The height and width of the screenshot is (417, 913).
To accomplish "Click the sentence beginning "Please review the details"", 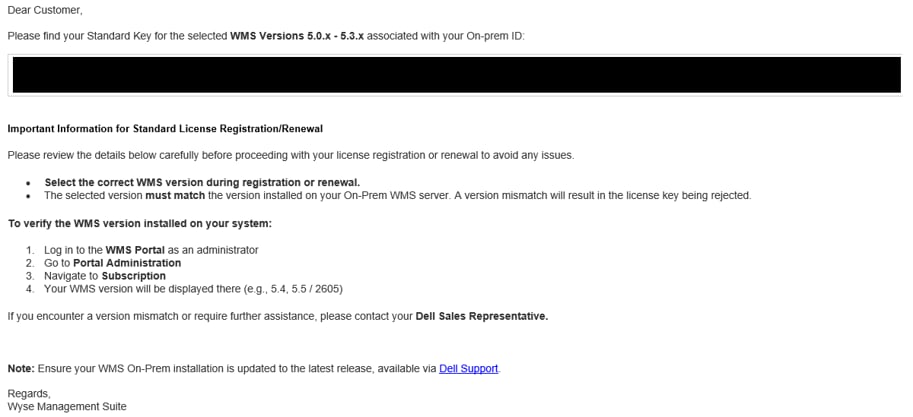I will [x=291, y=156].
